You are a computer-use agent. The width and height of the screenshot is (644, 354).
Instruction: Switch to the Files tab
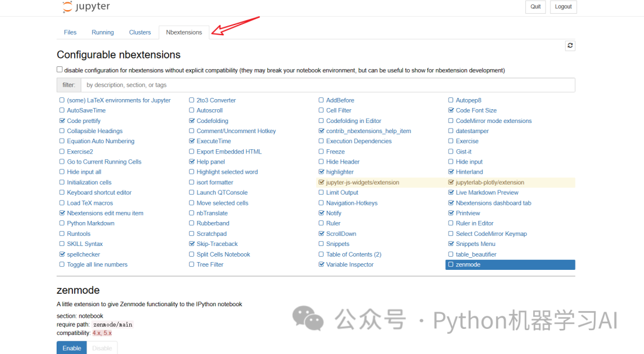(x=70, y=32)
